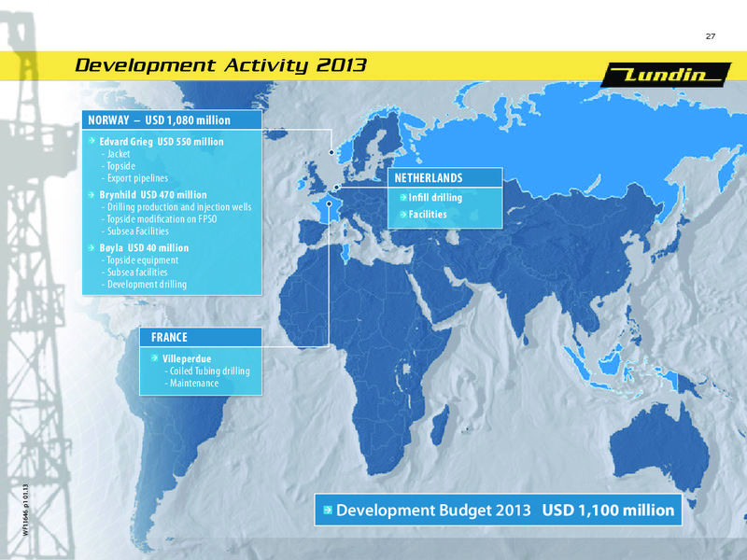Click the Infill drilling text
This screenshot has height=560, width=747.
coord(435,198)
